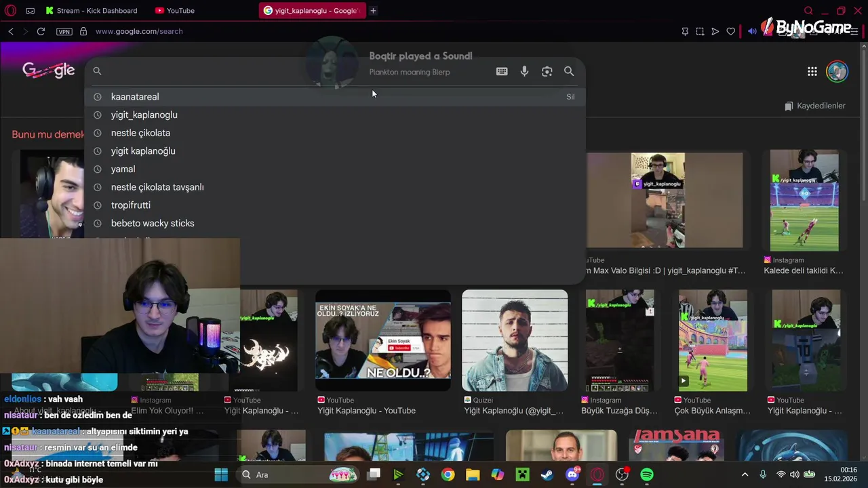Image resolution: width=868 pixels, height=488 pixels.
Task: Open a new browser tab
Action: (x=373, y=11)
